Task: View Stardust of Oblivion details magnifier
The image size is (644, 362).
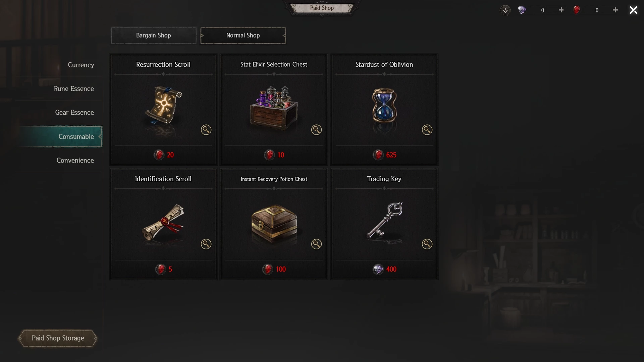Action: click(427, 130)
